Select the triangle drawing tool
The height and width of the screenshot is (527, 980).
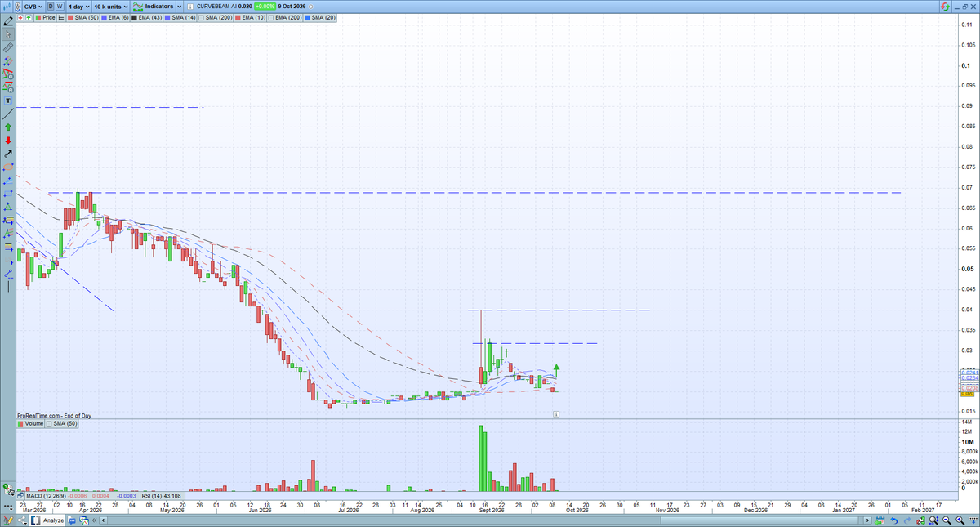coord(8,205)
